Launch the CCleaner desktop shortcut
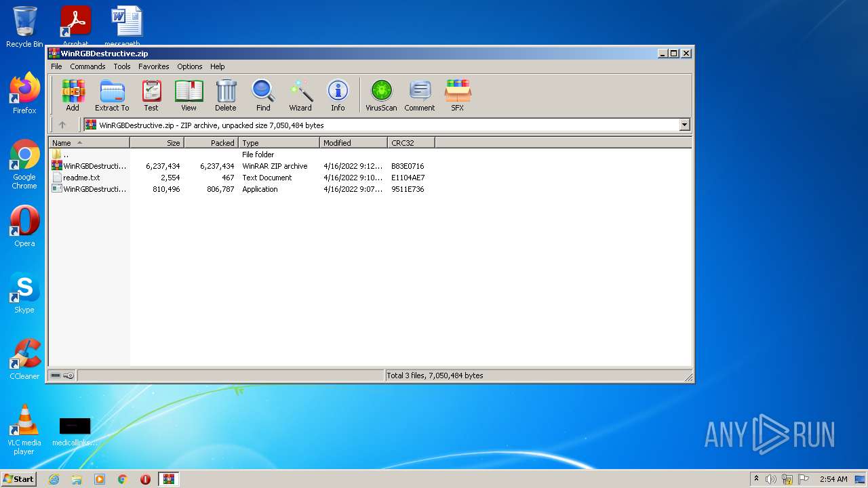Screen dimensions: 868x488 [x=24, y=359]
